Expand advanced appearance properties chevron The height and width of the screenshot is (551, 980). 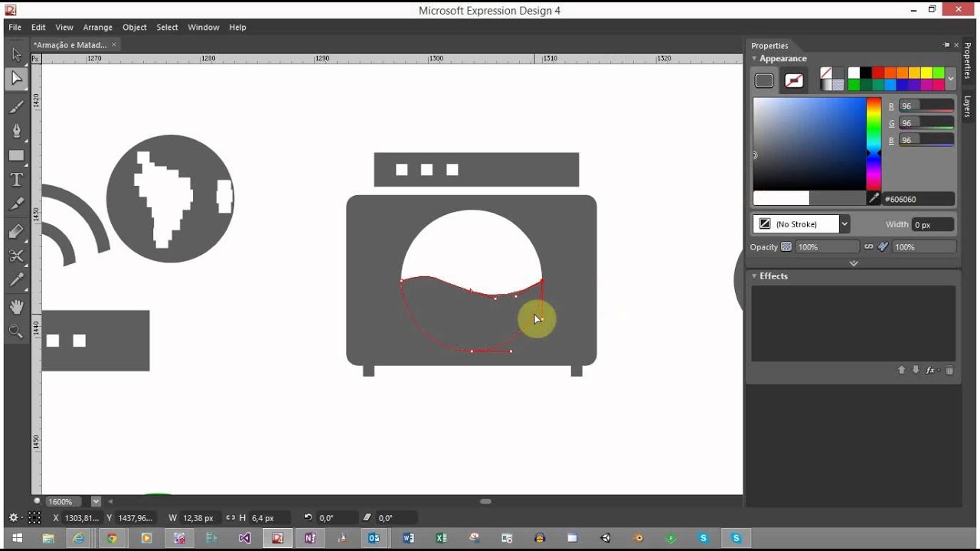[854, 263]
